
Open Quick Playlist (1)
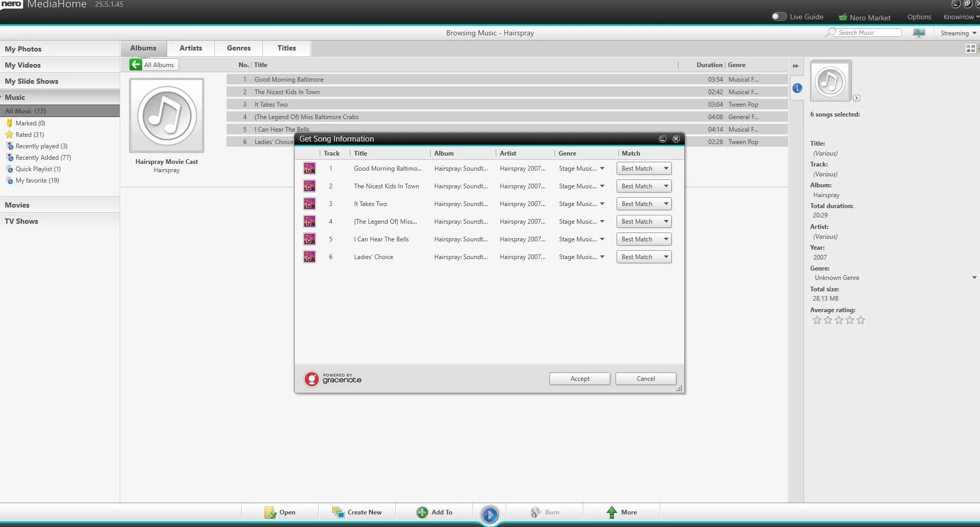coord(38,169)
